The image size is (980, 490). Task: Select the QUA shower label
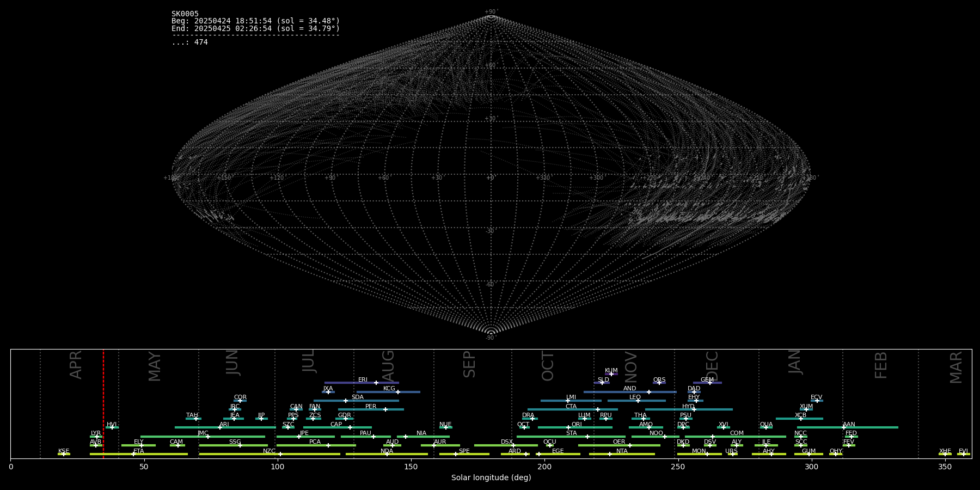coord(766,425)
